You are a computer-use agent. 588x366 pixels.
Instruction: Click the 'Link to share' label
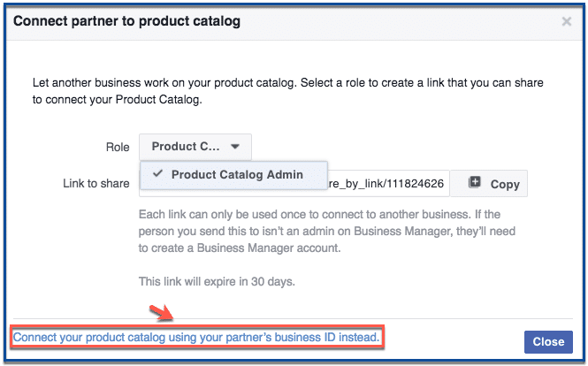96,183
